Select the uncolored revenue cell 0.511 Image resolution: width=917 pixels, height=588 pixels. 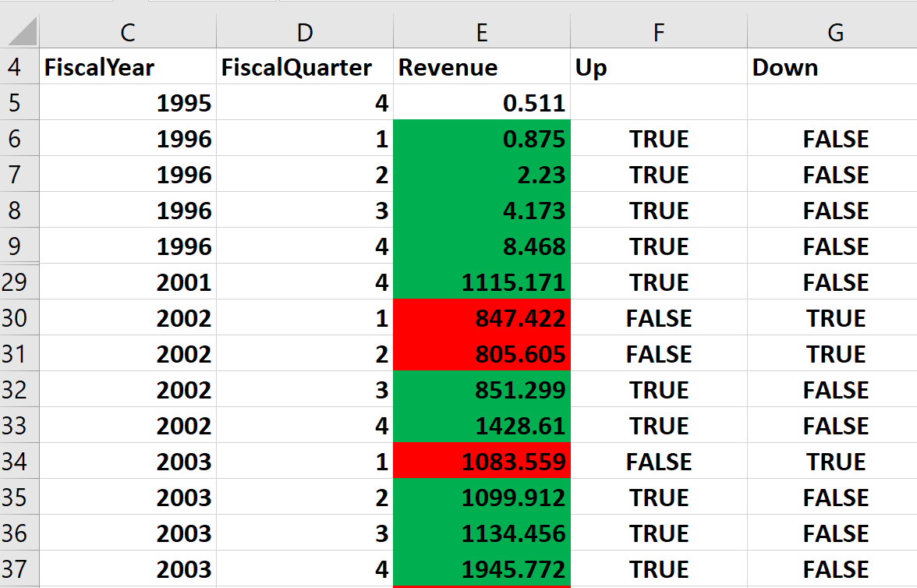[482, 103]
